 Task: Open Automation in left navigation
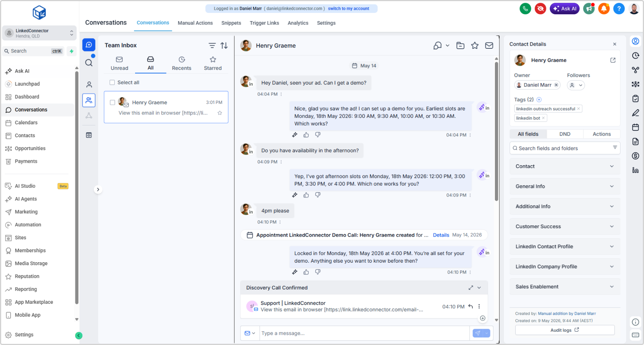tap(28, 225)
